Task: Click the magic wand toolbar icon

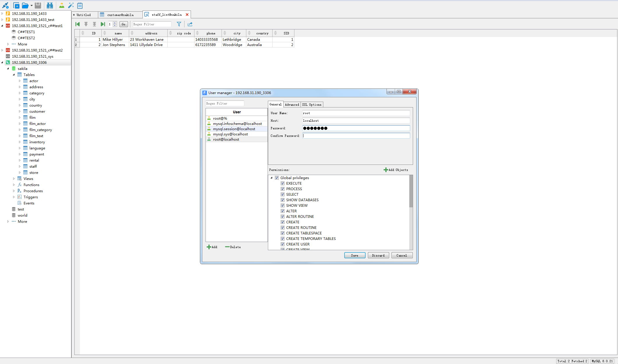Action: click(71, 5)
